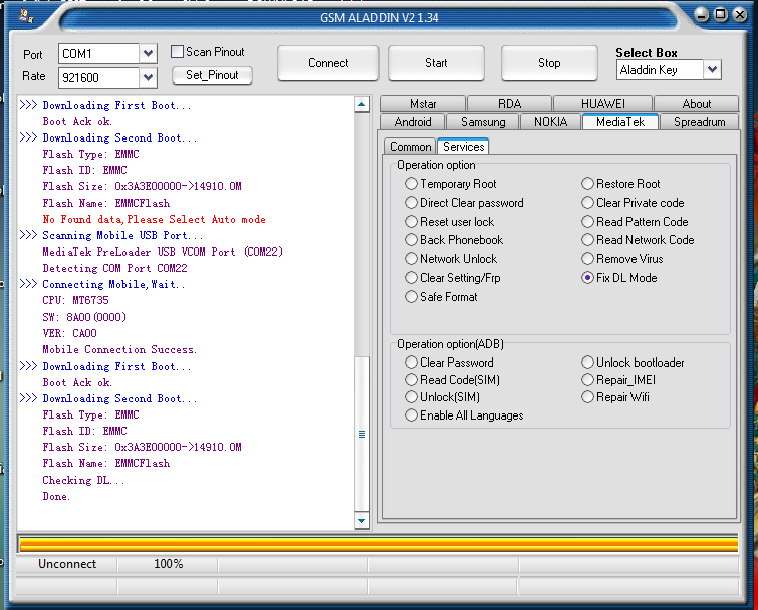Click the Set_Pinout button
The height and width of the screenshot is (610, 758).
212,75
